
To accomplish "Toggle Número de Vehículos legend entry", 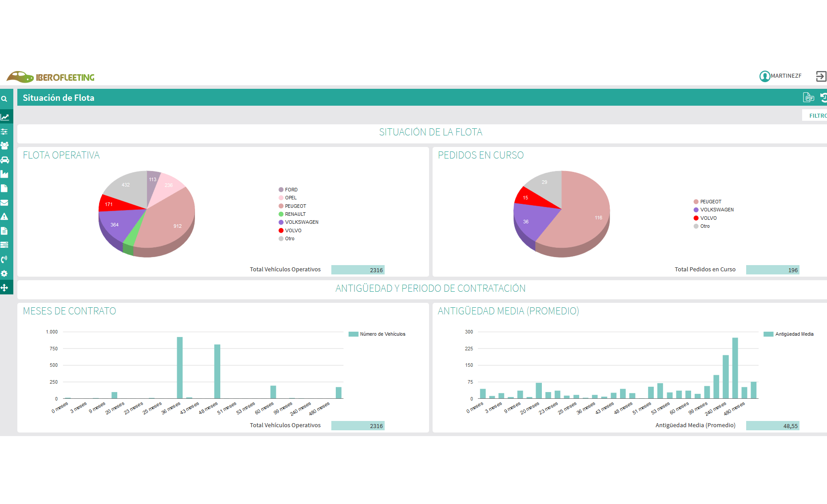I will (377, 334).
